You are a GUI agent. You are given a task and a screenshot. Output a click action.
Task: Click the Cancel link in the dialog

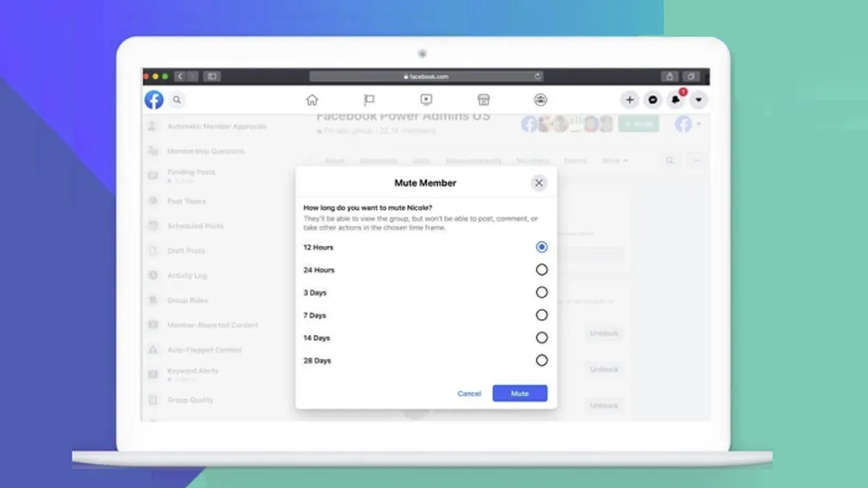click(469, 393)
